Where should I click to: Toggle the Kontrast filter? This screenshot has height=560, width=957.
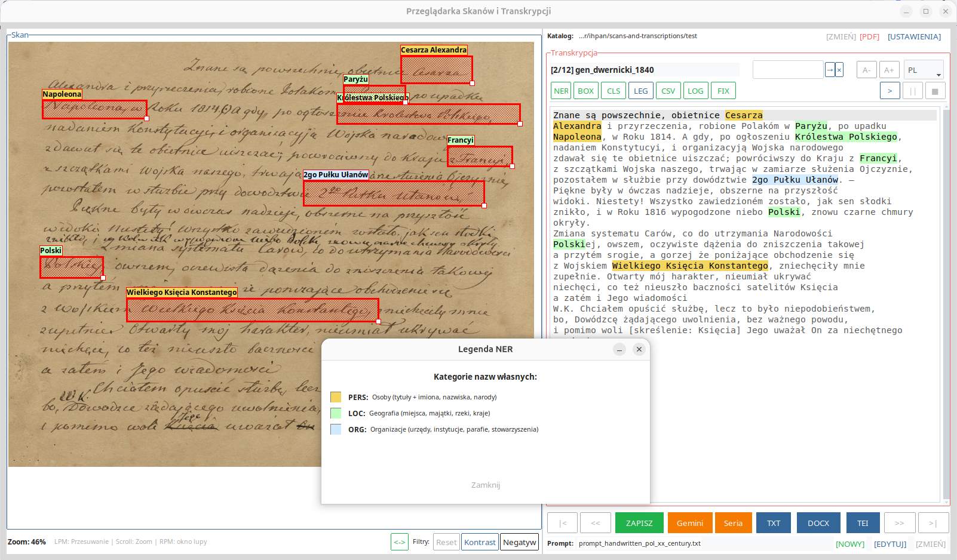coord(480,542)
